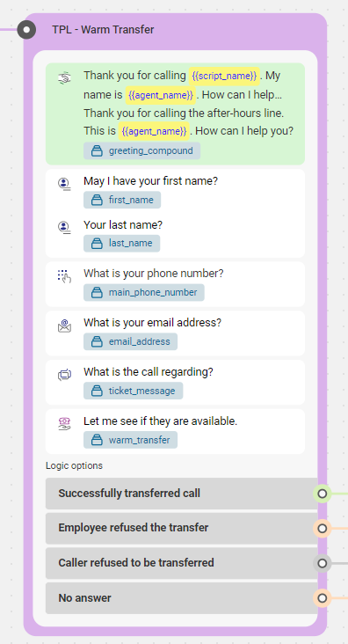This screenshot has width=348, height=644.
Task: Click the first_name variable tag
Action: click(x=122, y=200)
